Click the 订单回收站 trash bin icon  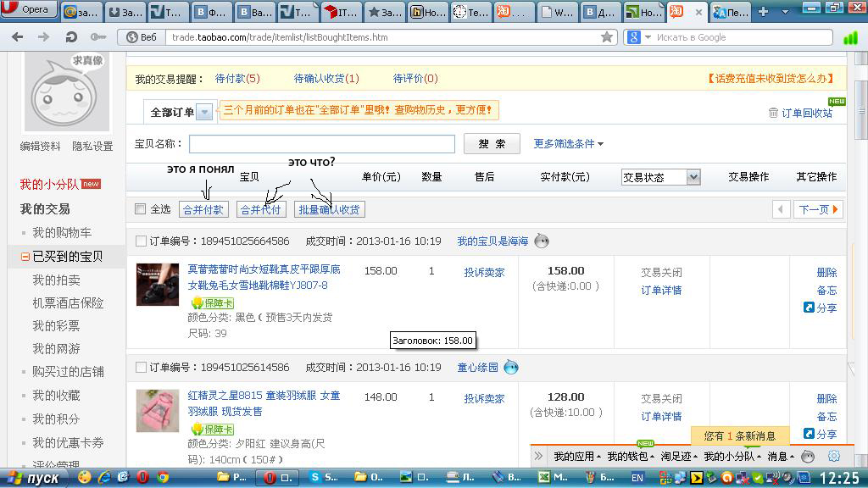[x=773, y=113]
